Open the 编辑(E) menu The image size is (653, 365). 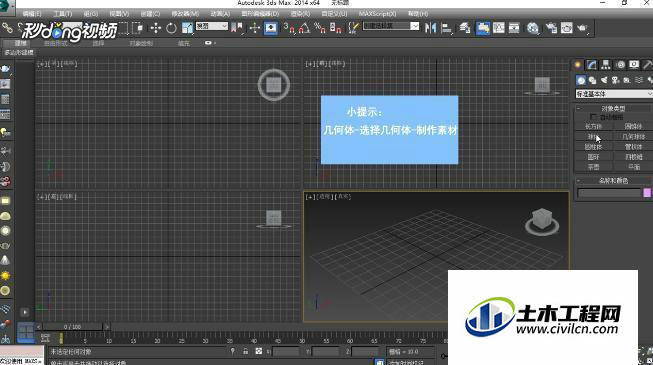32,14
